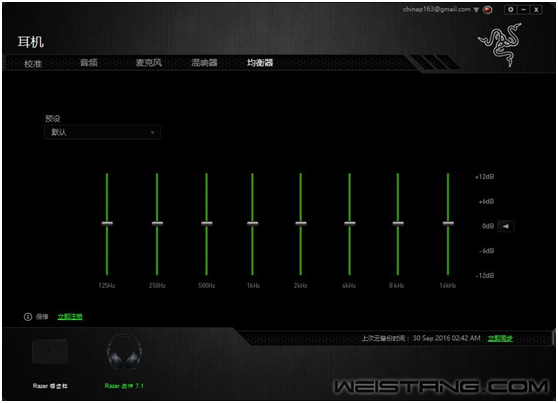Expand the 预设 preset dropdown
Image resolution: width=558 pixels, height=403 pixels.
click(102, 132)
